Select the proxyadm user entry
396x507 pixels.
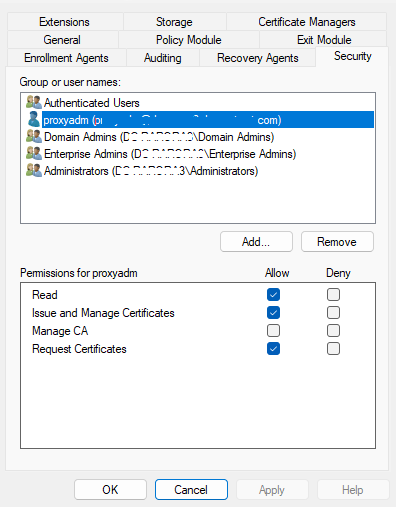(197, 119)
